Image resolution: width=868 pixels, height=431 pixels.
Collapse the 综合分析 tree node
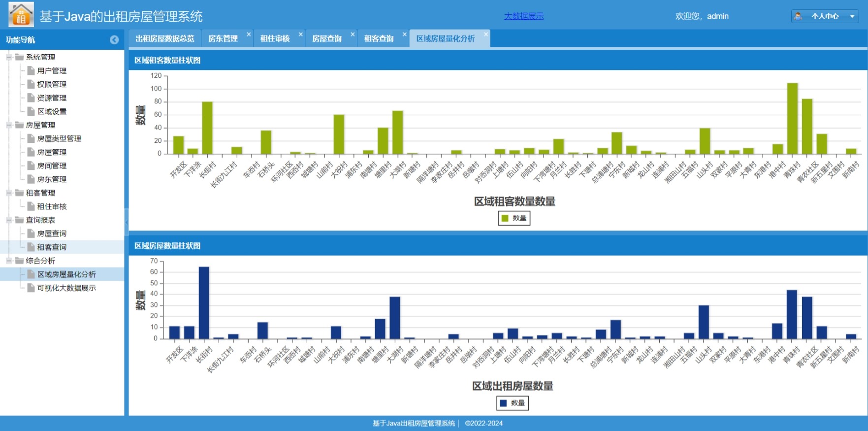point(9,261)
